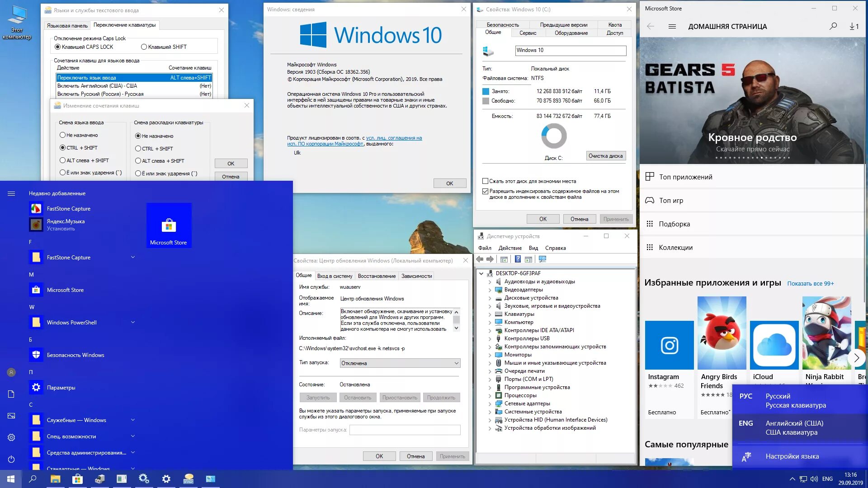Open Зависимости tab in service properties
The width and height of the screenshot is (868, 488).
(x=416, y=276)
